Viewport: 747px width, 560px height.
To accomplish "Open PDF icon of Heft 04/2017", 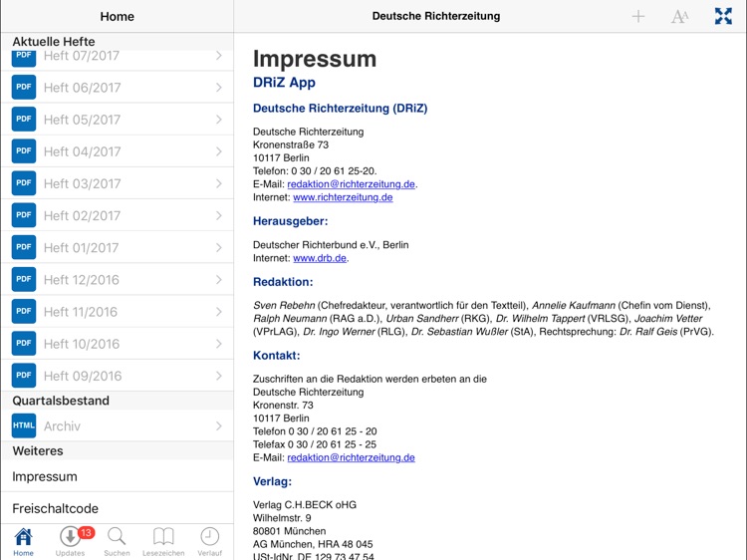I will (24, 151).
